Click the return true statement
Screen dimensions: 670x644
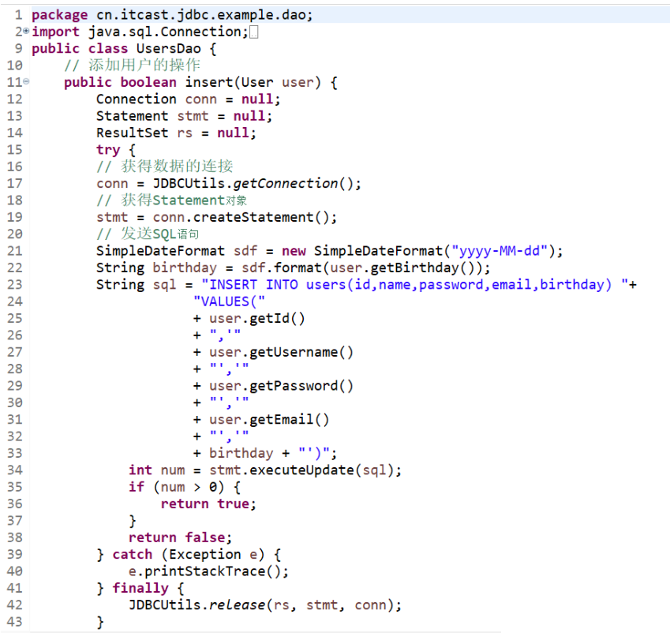point(207,503)
